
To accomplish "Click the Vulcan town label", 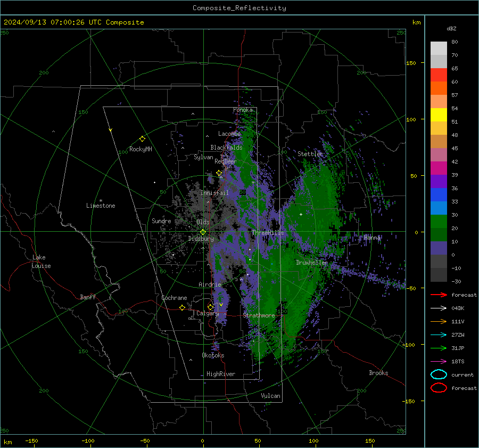I will pyautogui.click(x=270, y=396).
